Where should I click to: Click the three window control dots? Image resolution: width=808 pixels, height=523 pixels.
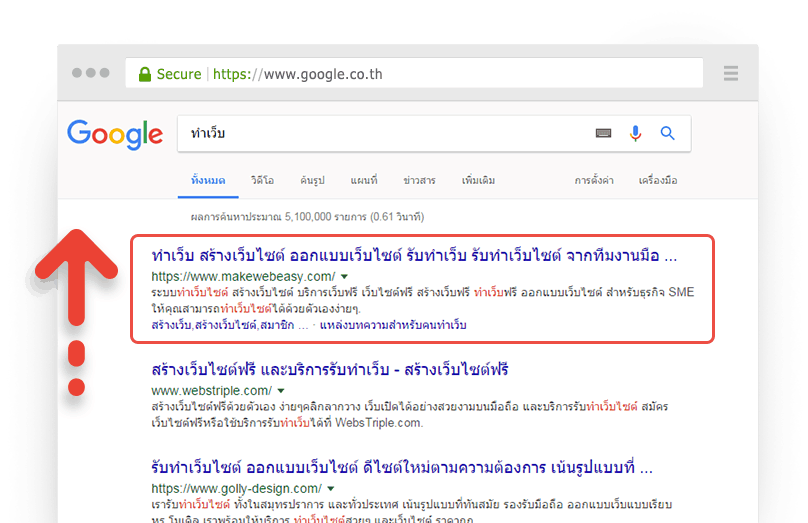point(91,73)
